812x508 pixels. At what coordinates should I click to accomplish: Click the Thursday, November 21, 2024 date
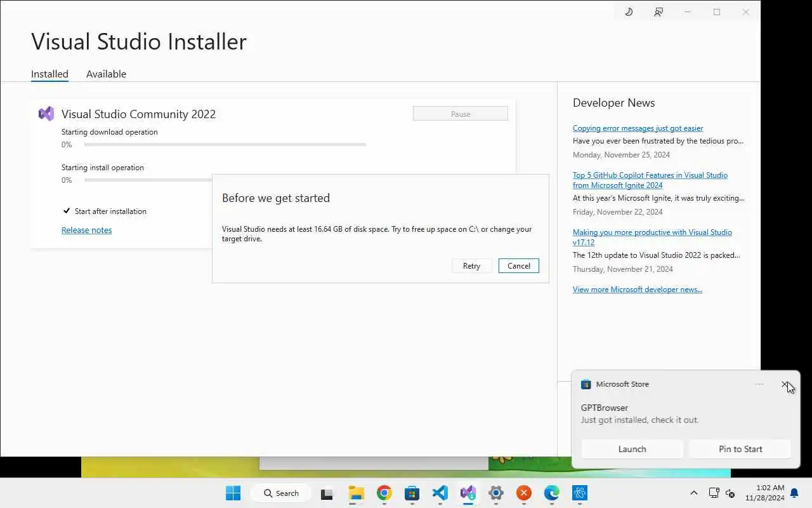(623, 269)
